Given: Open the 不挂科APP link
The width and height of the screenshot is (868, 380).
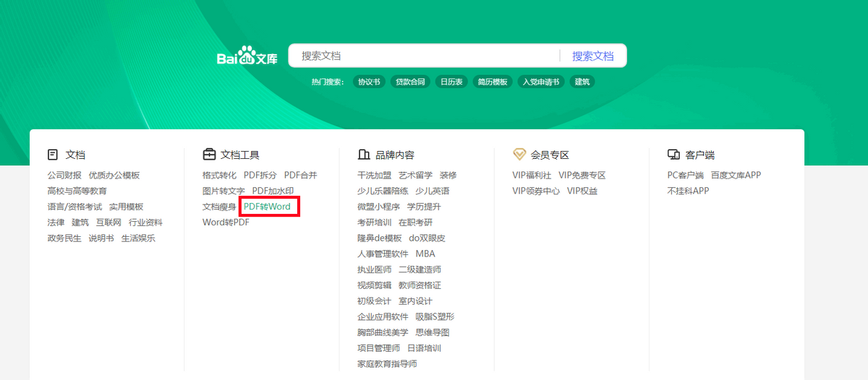Looking at the screenshot, I should pyautogui.click(x=689, y=191).
